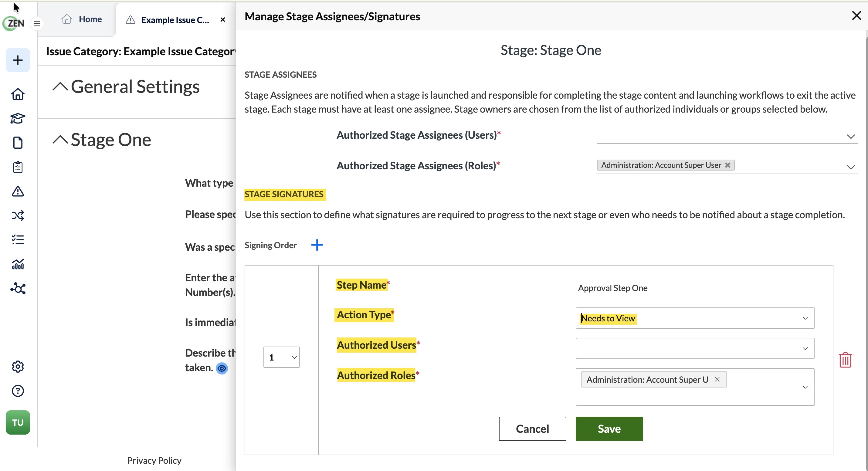Open the home icon in left sidebar
868x471 pixels.
click(18, 94)
